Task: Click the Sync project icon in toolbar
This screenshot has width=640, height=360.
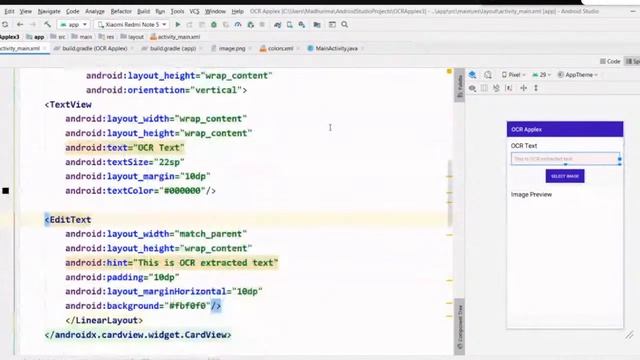Action: click(x=5, y=24)
